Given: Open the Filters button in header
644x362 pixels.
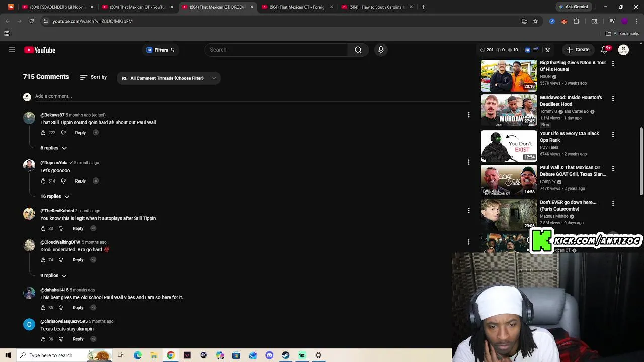Looking at the screenshot, I should 160,50.
